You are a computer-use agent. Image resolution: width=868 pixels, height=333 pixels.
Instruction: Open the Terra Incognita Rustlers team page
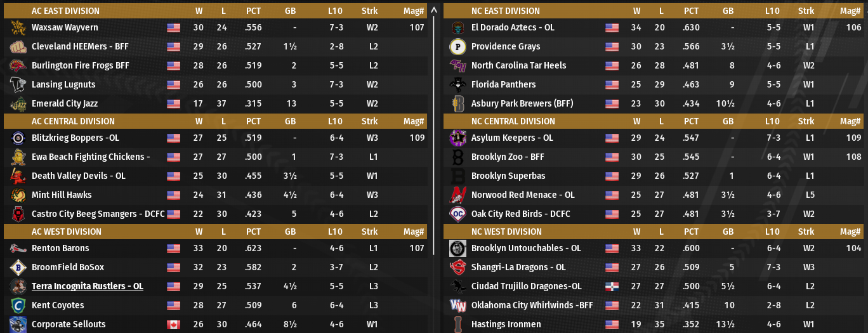click(87, 287)
